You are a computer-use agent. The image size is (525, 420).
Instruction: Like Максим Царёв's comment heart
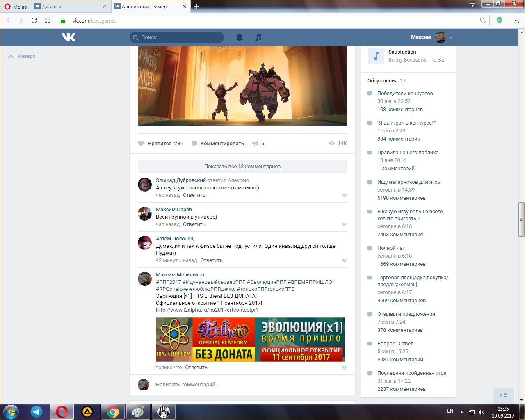344,224
